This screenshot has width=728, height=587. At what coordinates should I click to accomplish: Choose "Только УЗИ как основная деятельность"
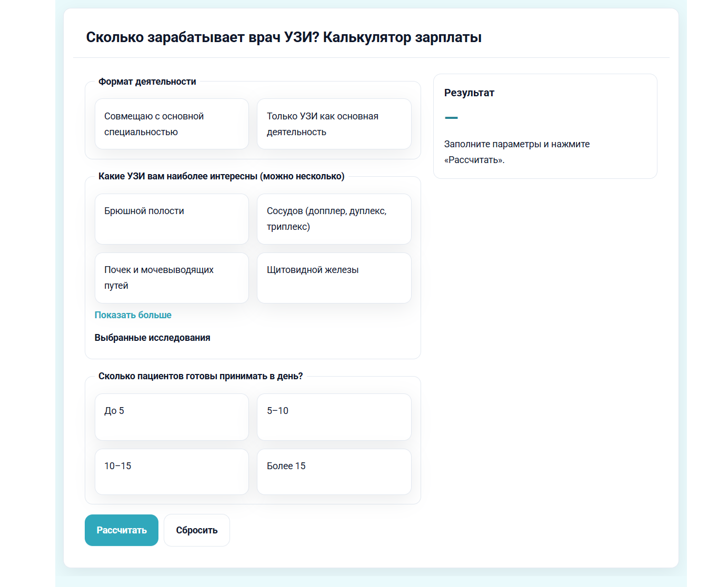334,124
